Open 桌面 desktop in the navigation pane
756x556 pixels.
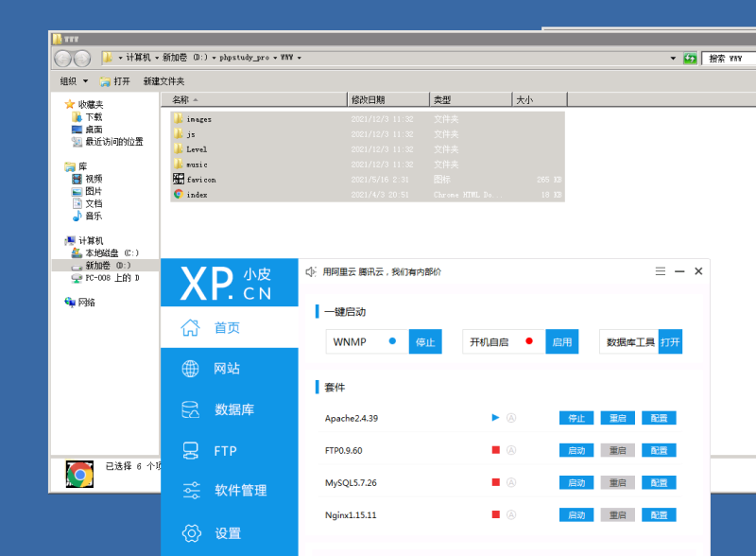87,130
